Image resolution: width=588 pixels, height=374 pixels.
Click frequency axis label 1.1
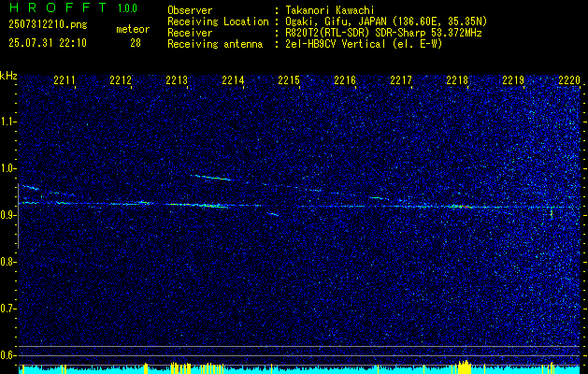(x=7, y=122)
